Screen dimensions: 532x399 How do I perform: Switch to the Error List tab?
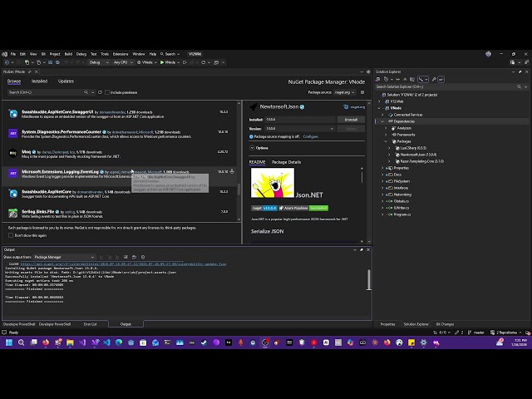click(x=91, y=324)
